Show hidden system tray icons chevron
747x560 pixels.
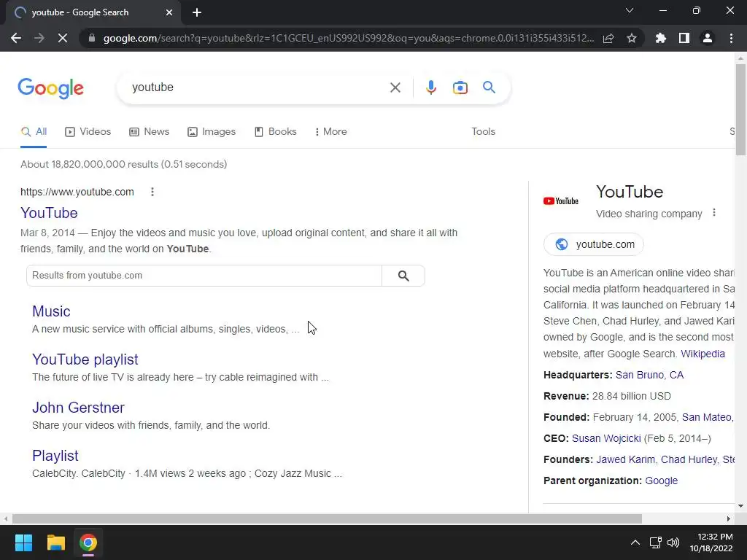click(x=635, y=542)
